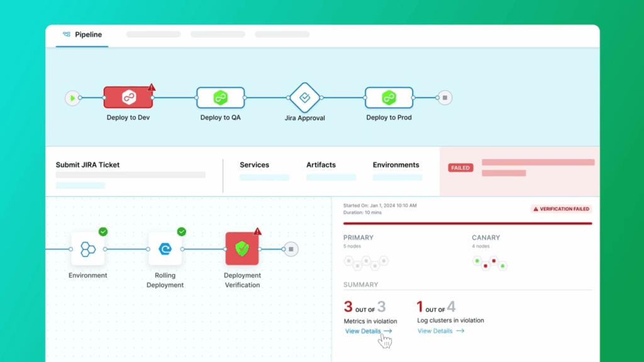644x362 pixels.
Task: Select the Deploy to QA stage node
Action: [219, 97]
